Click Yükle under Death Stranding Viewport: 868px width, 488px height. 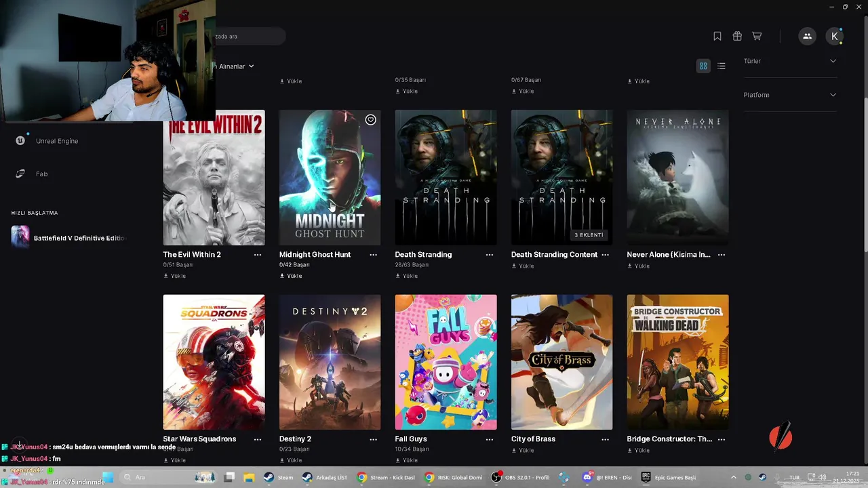coord(407,276)
